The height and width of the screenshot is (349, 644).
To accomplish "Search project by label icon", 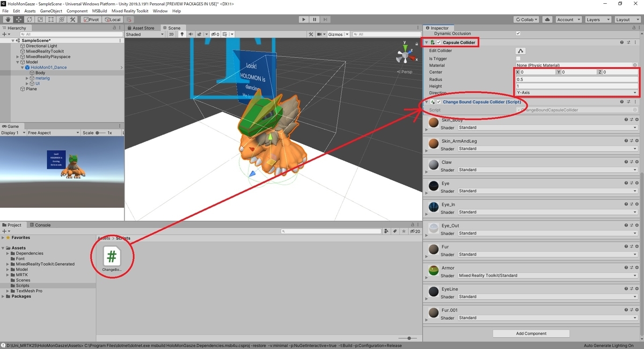I will (x=394, y=231).
